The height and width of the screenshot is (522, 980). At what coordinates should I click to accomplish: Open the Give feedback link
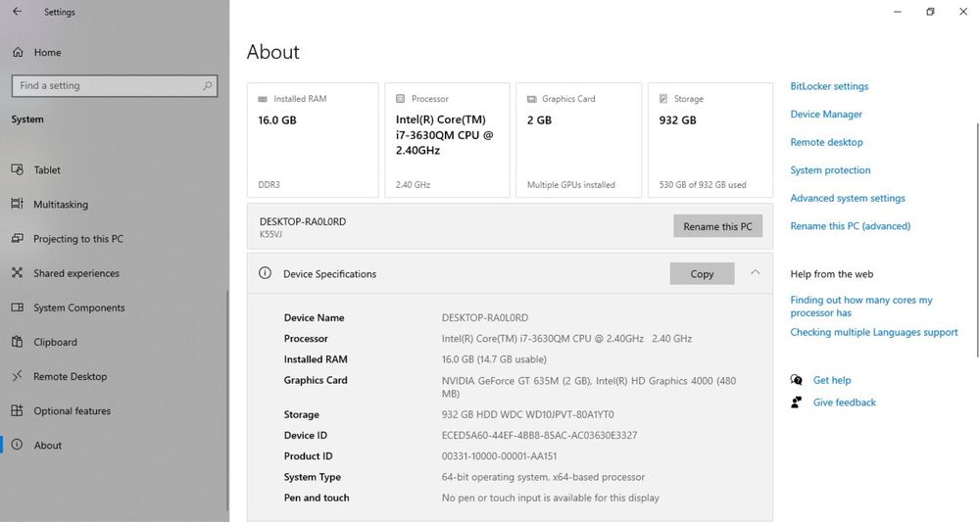(x=844, y=403)
